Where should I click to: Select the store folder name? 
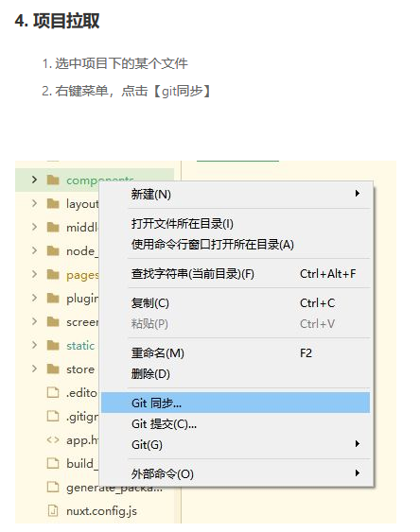tap(80, 369)
